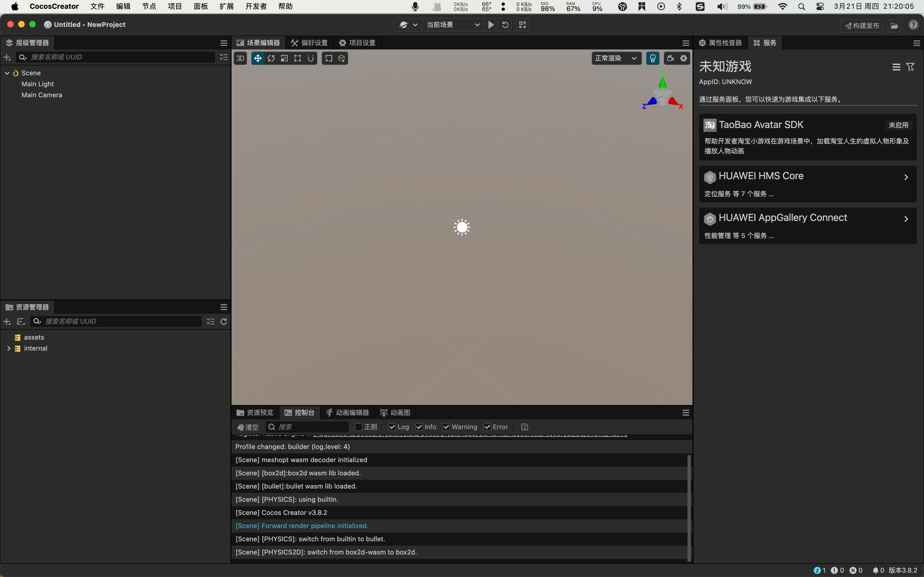Open the 当前场景 preview scene dropdown
924x577 pixels.
pos(452,25)
